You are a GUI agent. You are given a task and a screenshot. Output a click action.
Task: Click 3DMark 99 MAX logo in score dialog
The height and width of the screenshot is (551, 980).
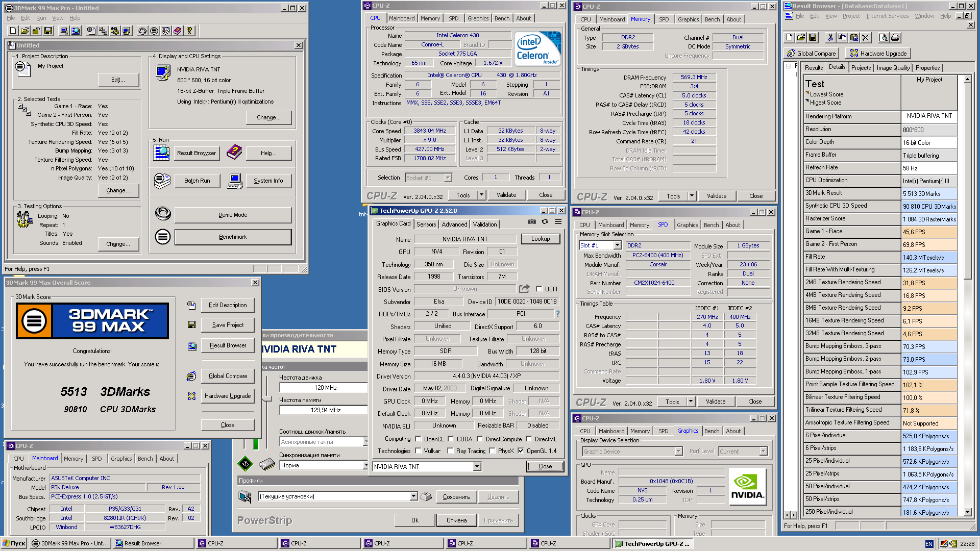[92, 321]
